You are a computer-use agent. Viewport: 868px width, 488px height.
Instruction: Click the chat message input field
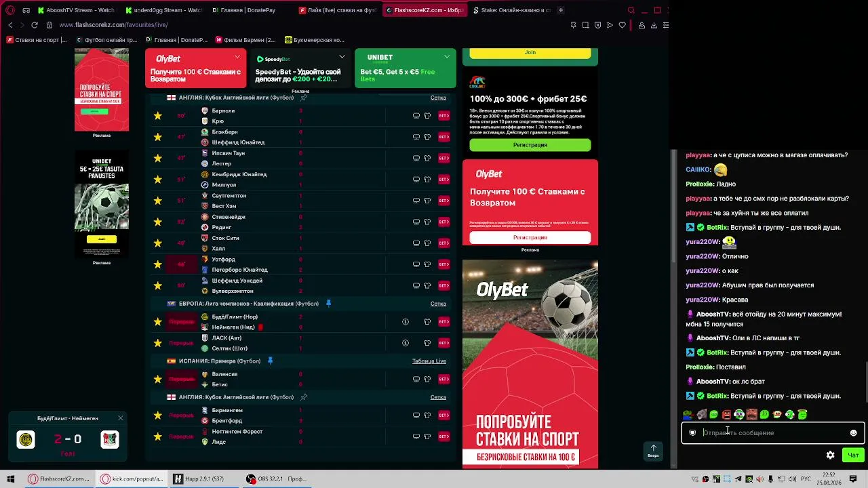coord(773,433)
